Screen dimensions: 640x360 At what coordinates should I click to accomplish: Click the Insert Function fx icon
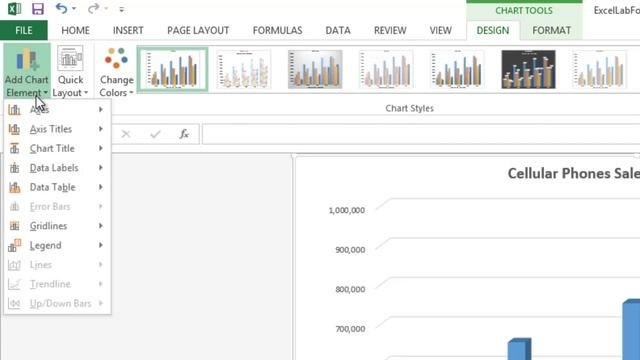pyautogui.click(x=184, y=134)
